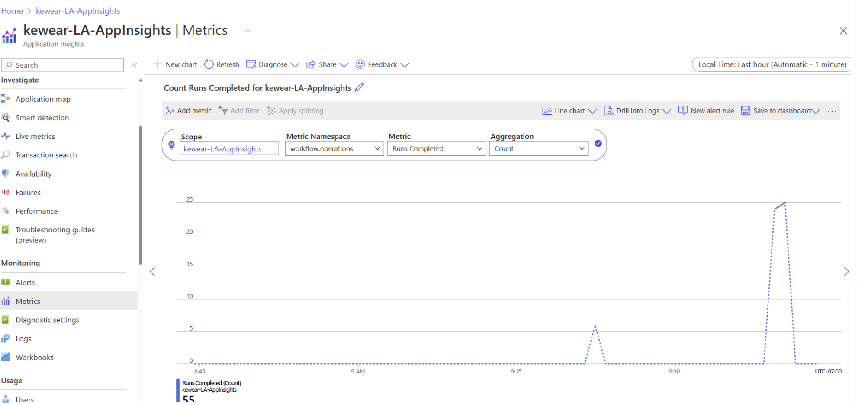Click the Feedback smiley icon
Viewport: 868px width, 405px height.
click(360, 64)
